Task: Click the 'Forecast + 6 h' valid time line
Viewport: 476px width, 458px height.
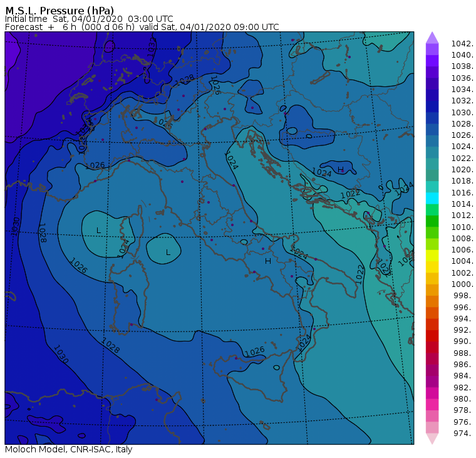Action: pos(142,27)
